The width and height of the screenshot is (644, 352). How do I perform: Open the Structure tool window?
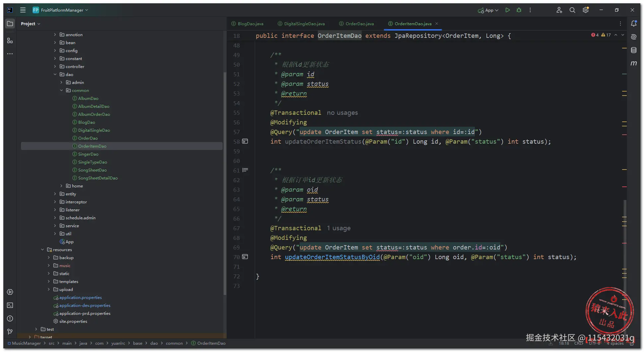(10, 40)
